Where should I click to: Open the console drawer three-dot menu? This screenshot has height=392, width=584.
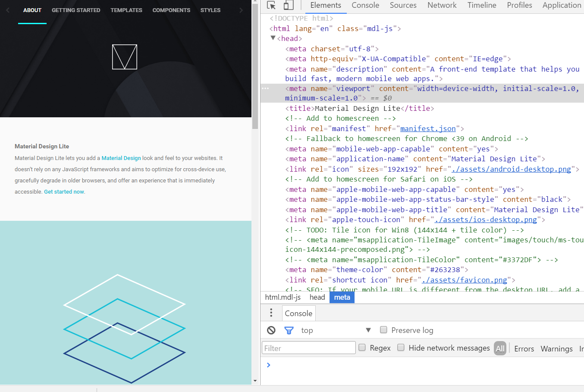click(271, 313)
